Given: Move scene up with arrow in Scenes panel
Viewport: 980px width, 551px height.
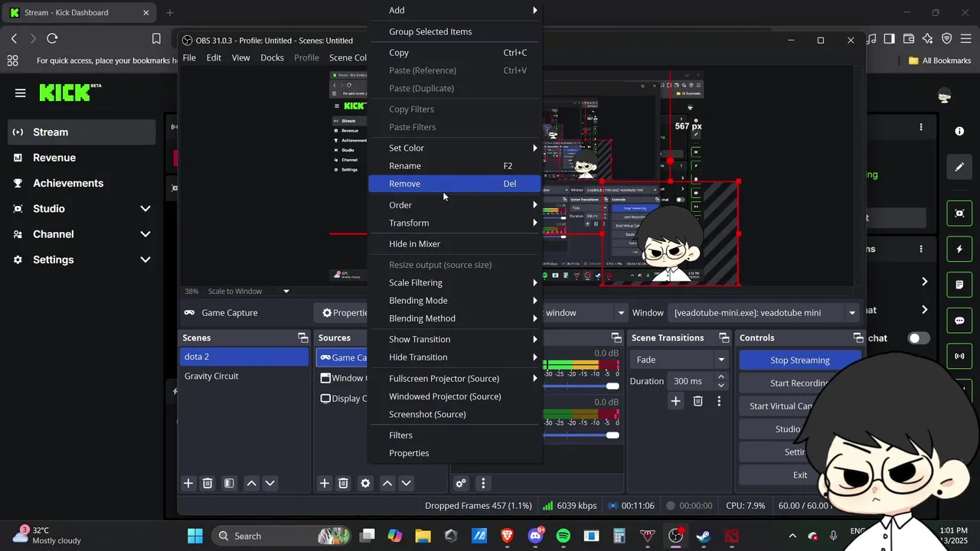Looking at the screenshot, I should 251,484.
